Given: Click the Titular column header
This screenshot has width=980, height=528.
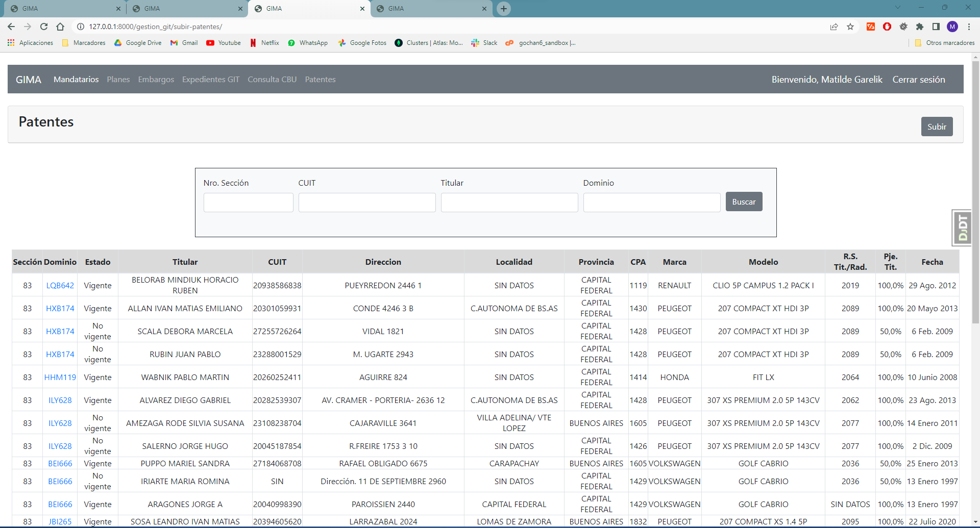Looking at the screenshot, I should [185, 262].
